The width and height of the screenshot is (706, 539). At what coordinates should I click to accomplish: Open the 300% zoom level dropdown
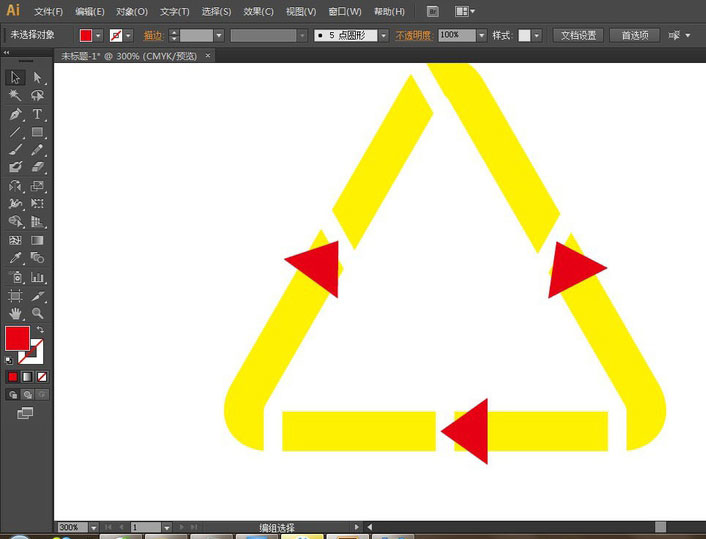[x=94, y=527]
